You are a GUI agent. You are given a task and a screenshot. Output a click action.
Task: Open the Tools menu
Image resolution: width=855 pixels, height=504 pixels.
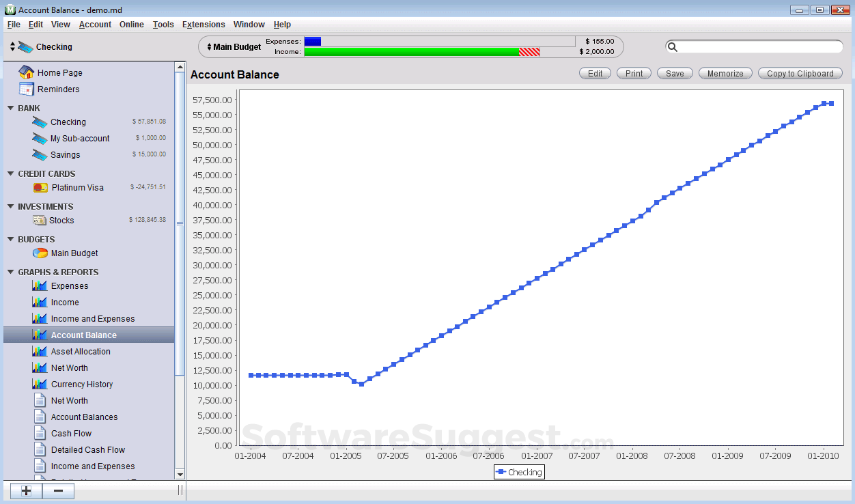(x=163, y=25)
